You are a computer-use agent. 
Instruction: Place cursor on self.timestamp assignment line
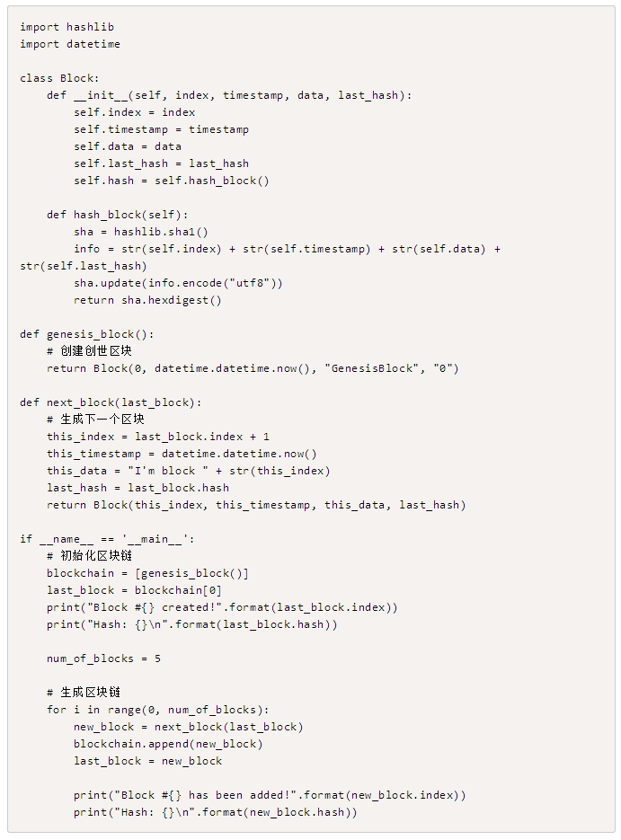(161, 129)
